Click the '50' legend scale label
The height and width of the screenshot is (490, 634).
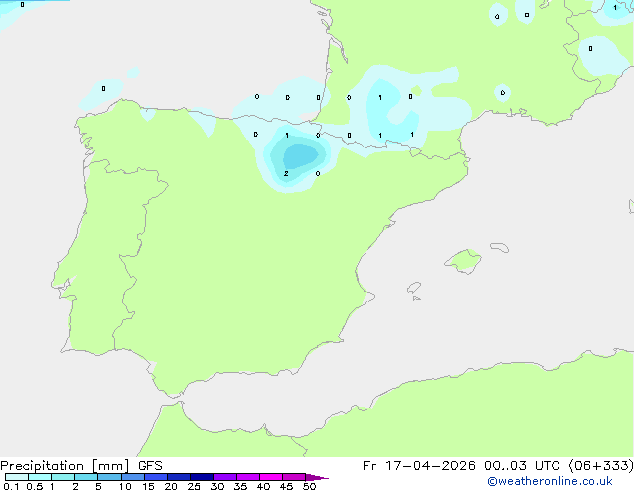pos(309,486)
